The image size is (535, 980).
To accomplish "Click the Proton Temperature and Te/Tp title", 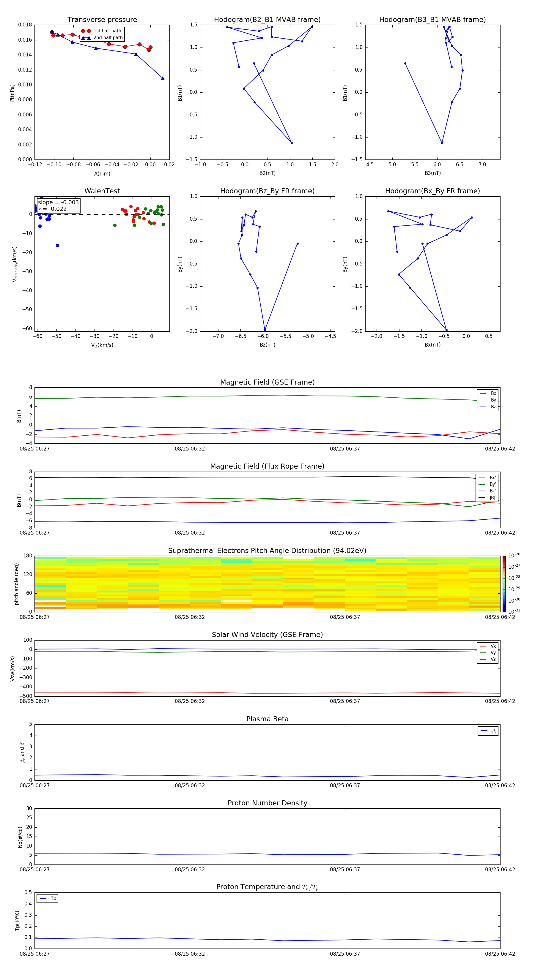I will click(x=267, y=887).
